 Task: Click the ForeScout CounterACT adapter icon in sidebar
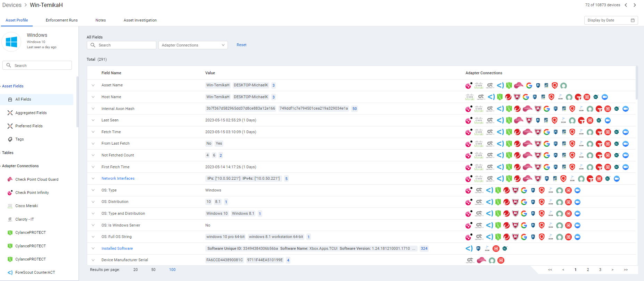coord(10,272)
